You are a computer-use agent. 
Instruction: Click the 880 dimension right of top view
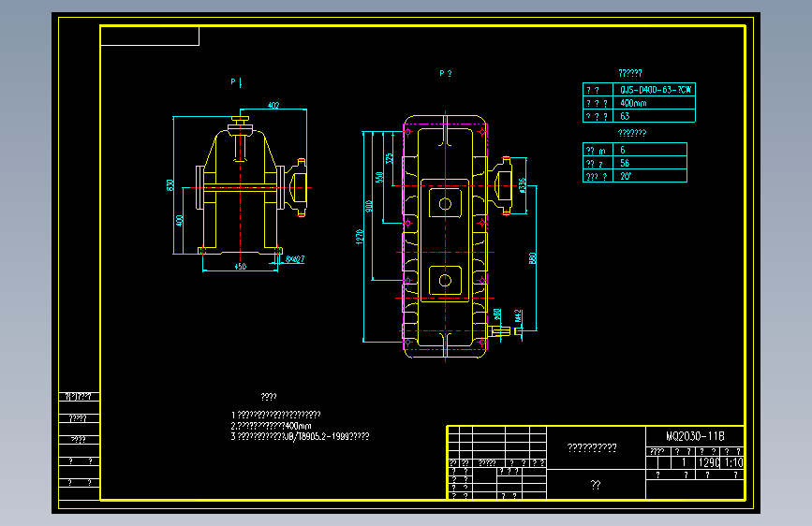[532, 257]
